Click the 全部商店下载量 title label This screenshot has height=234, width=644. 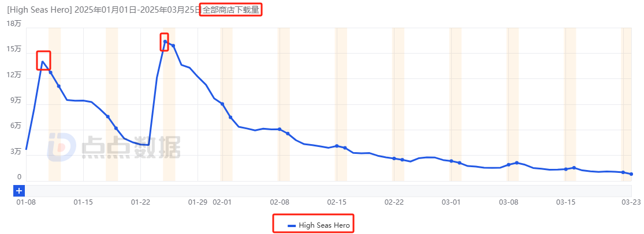(231, 10)
